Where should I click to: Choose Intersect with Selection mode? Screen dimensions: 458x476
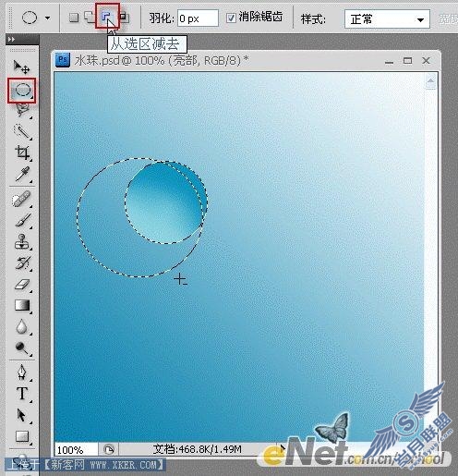[125, 18]
